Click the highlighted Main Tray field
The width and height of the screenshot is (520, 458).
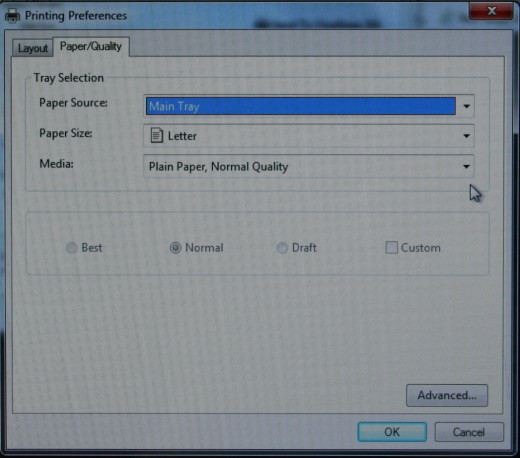301,106
